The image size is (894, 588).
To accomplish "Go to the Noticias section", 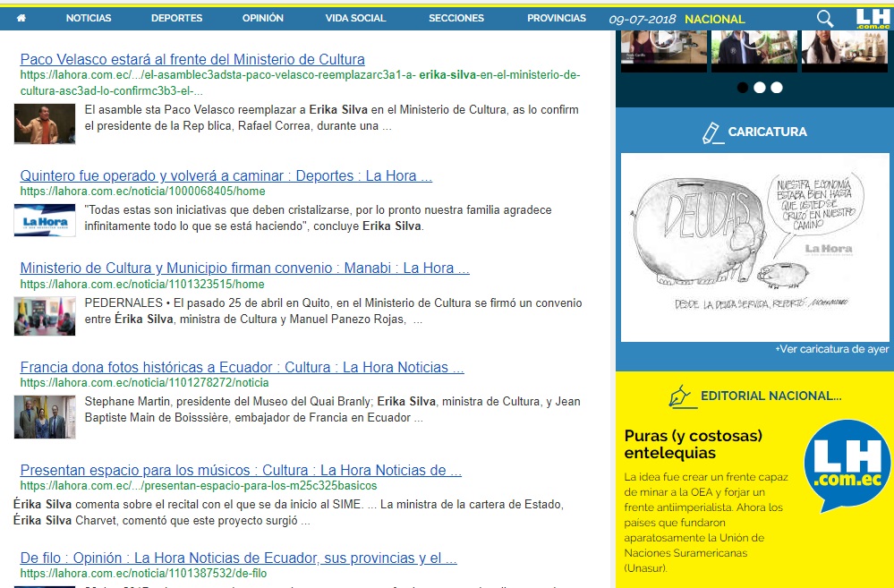I will coord(89,18).
